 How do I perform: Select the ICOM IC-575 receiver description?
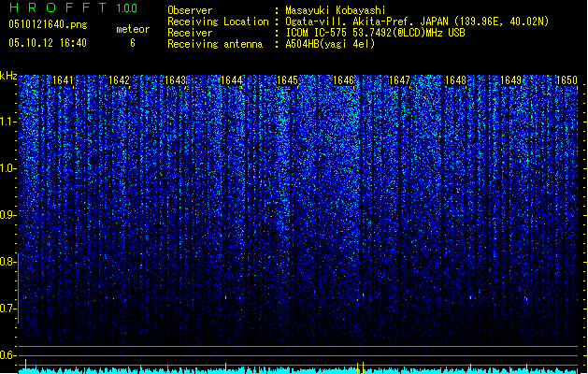(375, 33)
